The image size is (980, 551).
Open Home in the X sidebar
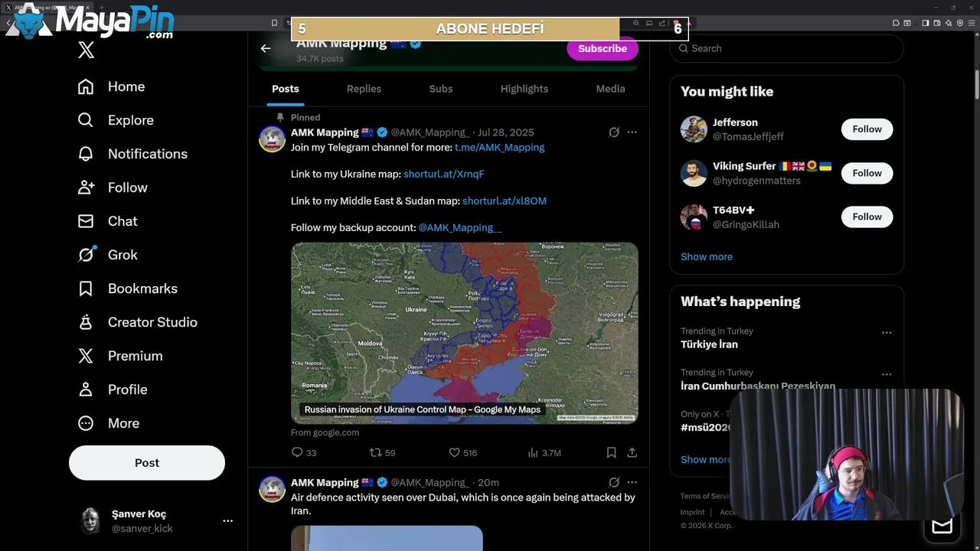[111, 86]
